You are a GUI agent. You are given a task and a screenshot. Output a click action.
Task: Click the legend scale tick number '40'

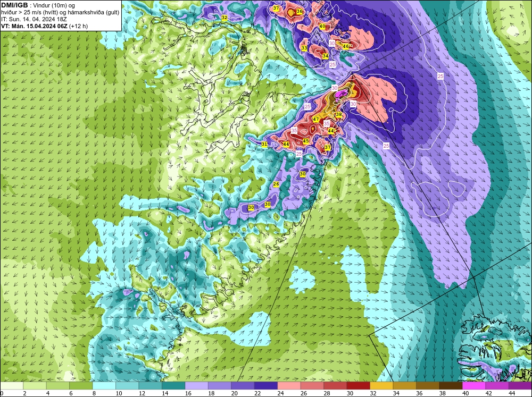(x=465, y=393)
